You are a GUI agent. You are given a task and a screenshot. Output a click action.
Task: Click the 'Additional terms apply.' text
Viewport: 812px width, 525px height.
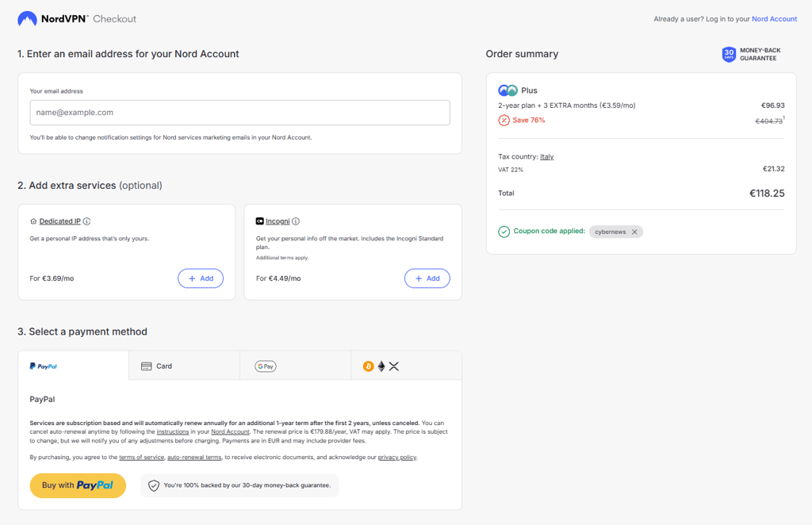click(282, 257)
